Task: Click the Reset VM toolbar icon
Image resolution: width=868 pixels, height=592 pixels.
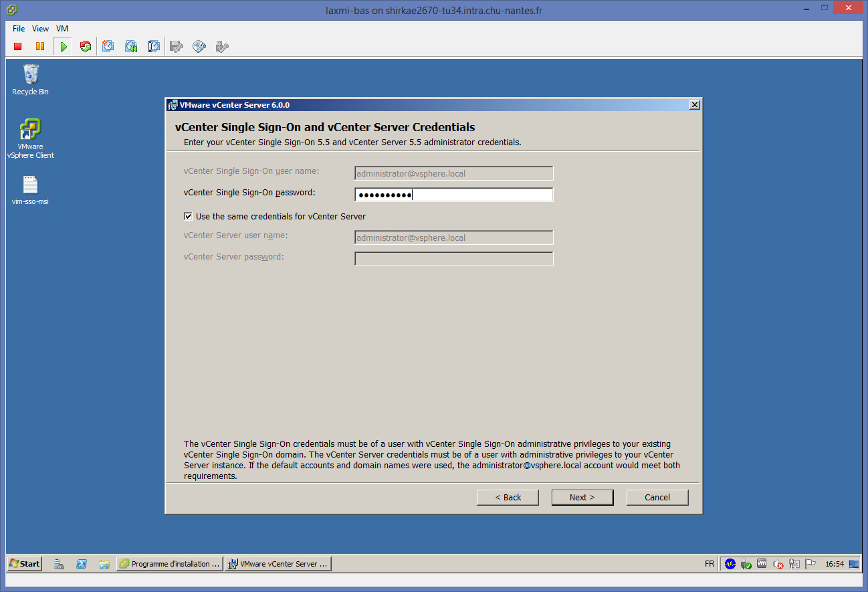Action: pos(86,47)
